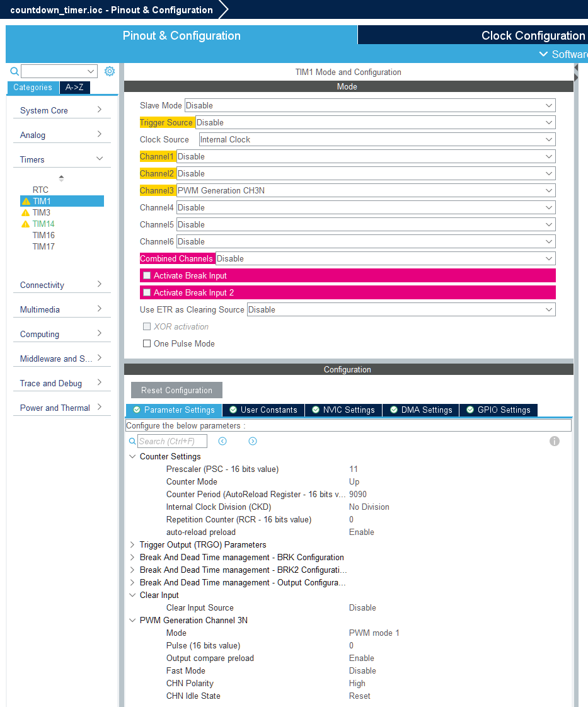The height and width of the screenshot is (707, 588).
Task: Open the Clock Source dropdown
Action: pyautogui.click(x=377, y=140)
